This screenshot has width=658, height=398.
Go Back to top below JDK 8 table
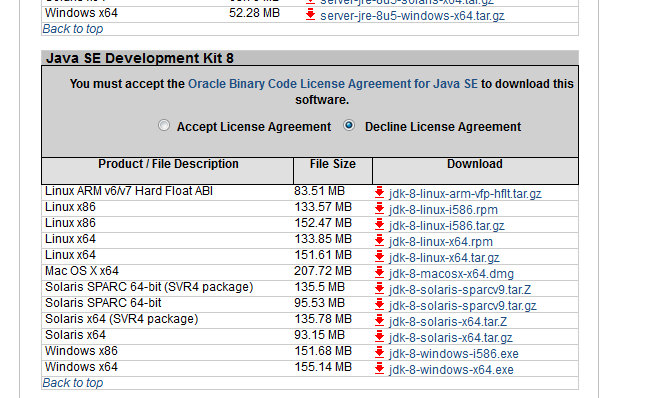(73, 383)
